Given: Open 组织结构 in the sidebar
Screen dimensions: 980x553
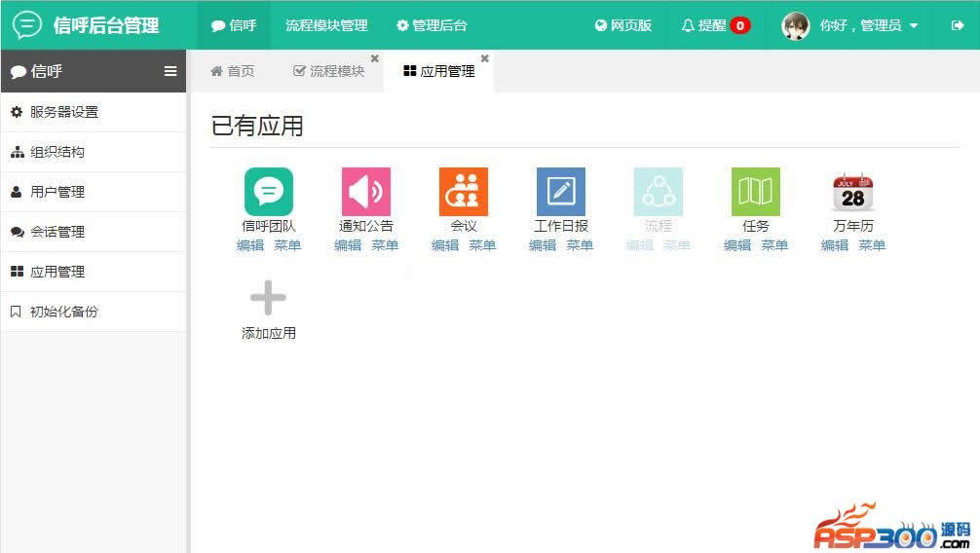Looking at the screenshot, I should tap(94, 152).
